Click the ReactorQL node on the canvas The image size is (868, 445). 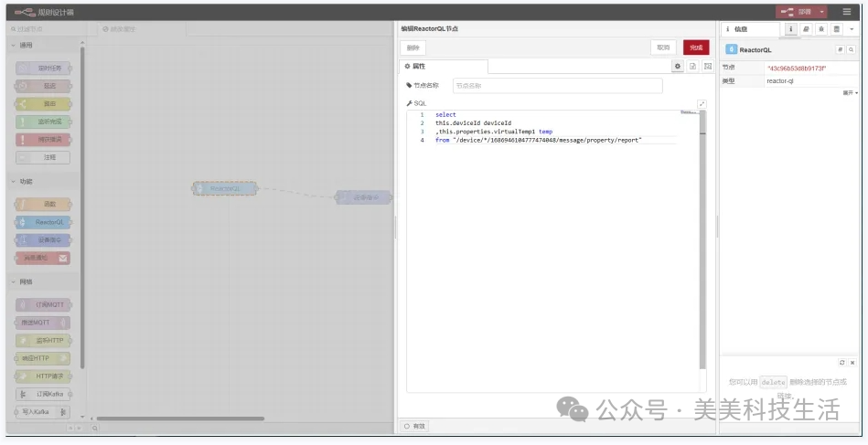tap(225, 188)
